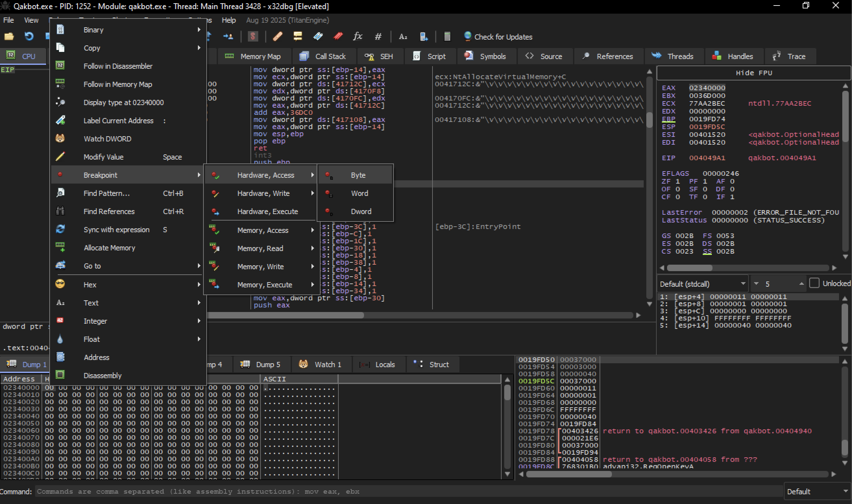Click the run to user code icon

coord(228,36)
